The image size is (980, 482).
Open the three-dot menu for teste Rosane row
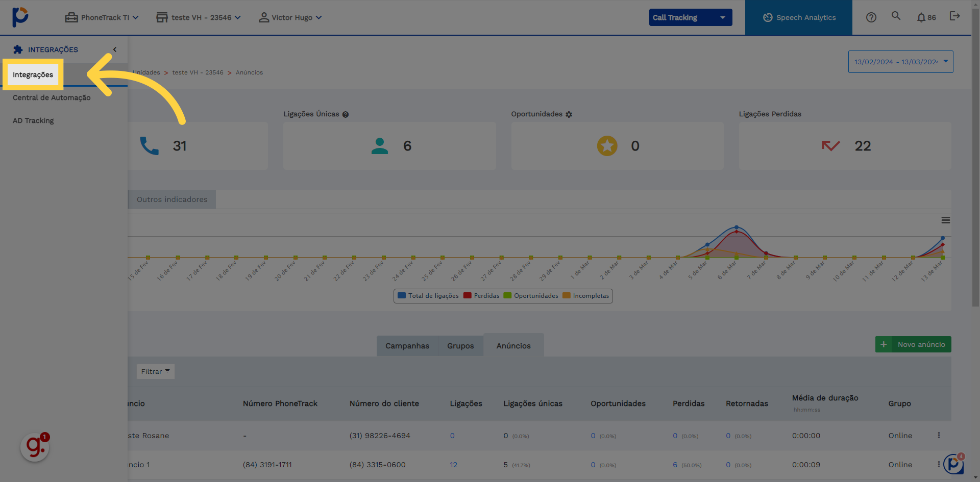(x=939, y=435)
